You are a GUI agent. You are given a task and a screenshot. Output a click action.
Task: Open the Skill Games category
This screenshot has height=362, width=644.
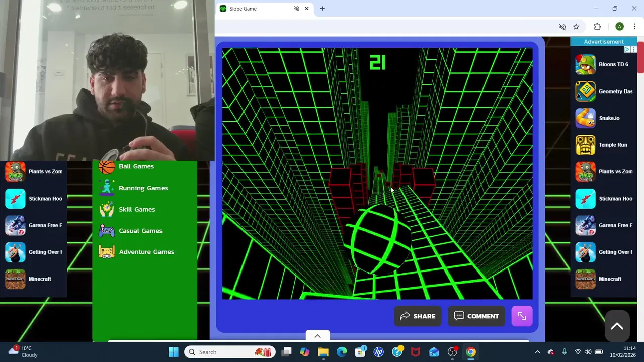137,209
